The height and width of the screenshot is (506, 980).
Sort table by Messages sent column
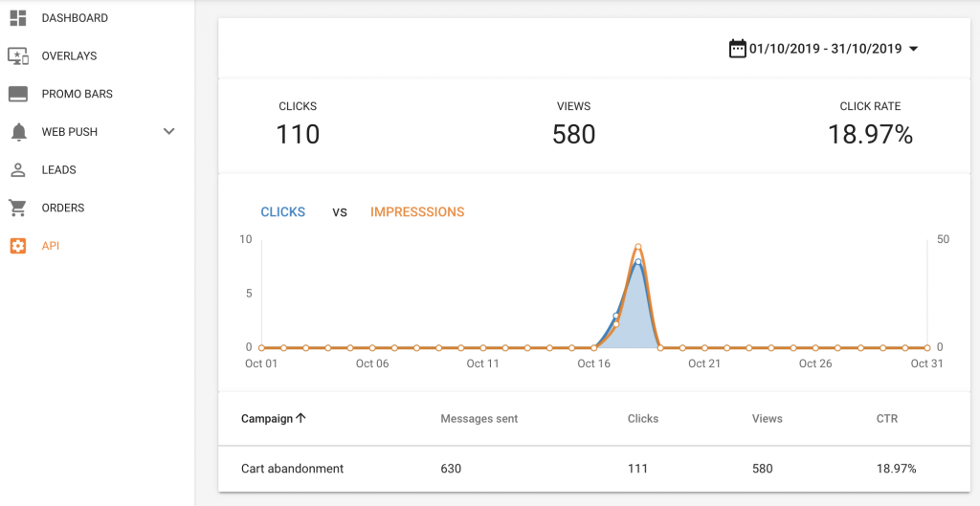click(x=479, y=419)
